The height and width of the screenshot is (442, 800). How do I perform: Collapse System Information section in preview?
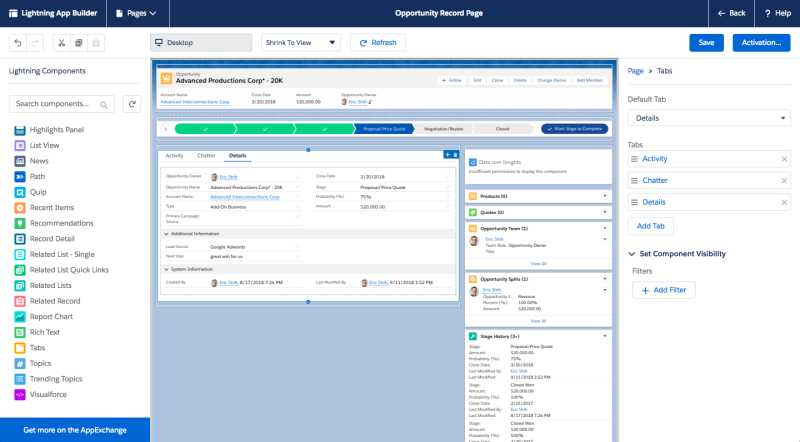point(166,269)
